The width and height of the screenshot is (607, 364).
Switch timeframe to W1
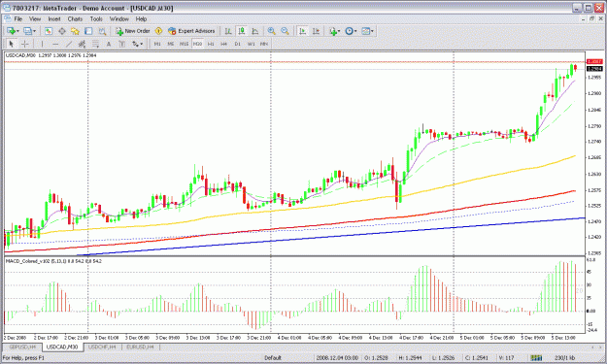point(251,44)
